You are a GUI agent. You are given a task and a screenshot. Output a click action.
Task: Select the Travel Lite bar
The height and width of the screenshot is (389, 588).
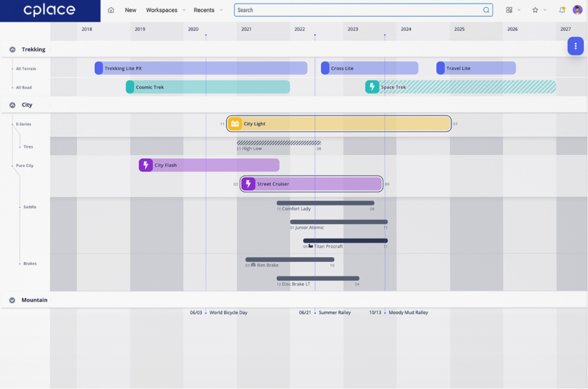tap(476, 68)
